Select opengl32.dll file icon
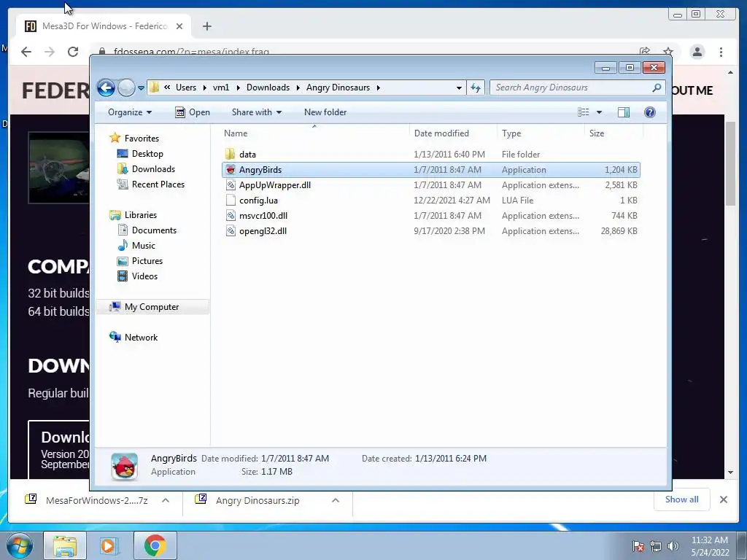 [x=231, y=231]
